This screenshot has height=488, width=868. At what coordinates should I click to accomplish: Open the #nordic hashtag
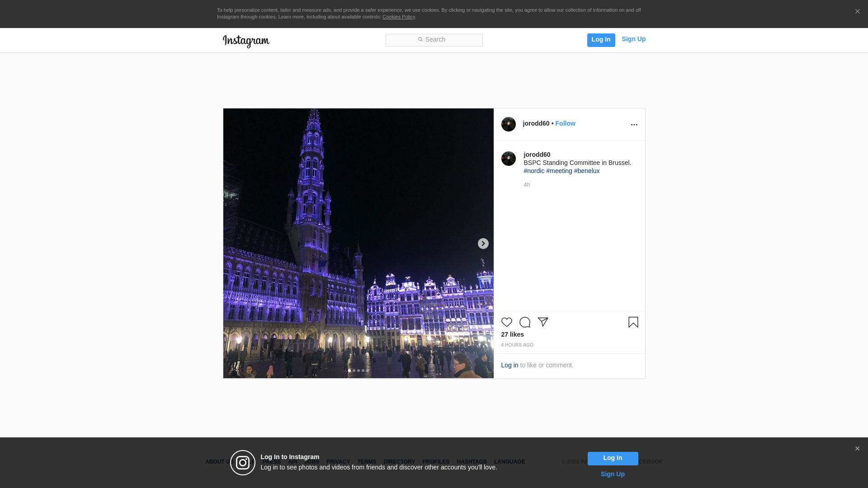534,171
